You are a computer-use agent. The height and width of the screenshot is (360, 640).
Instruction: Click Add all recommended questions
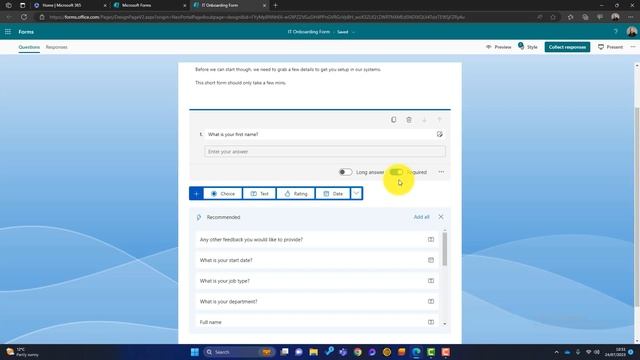[421, 217]
